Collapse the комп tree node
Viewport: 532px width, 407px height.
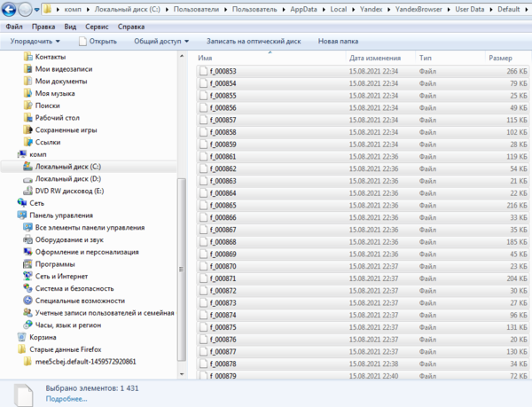tap(11, 154)
